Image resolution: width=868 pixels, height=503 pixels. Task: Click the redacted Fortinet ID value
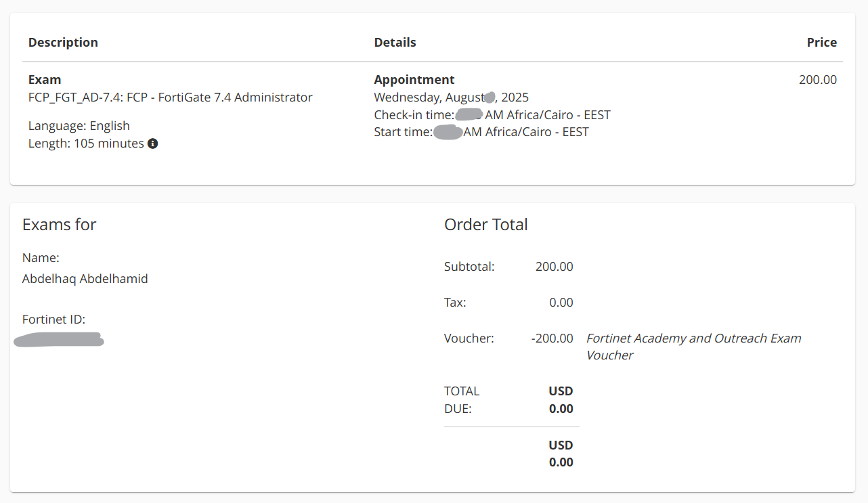click(59, 339)
